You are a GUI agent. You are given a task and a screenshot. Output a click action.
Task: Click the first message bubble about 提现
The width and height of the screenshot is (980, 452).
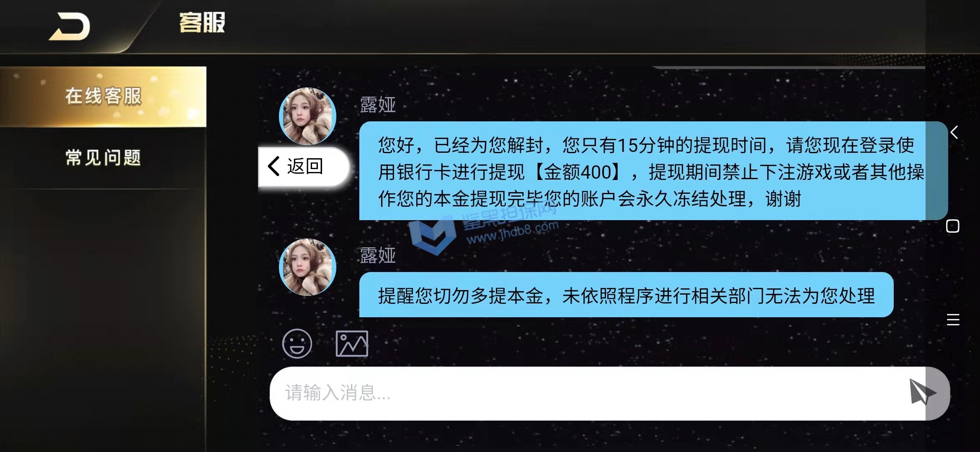click(653, 171)
